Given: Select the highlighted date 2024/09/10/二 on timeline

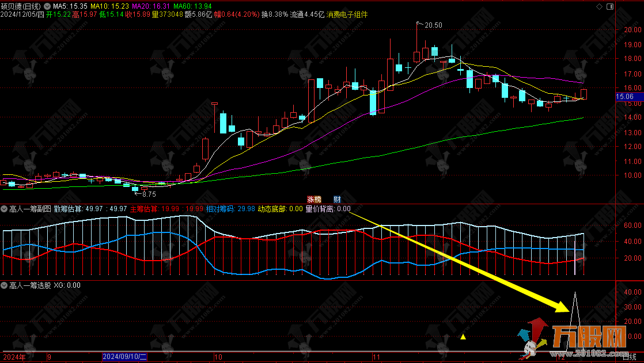Looking at the screenshot, I should point(124,357).
